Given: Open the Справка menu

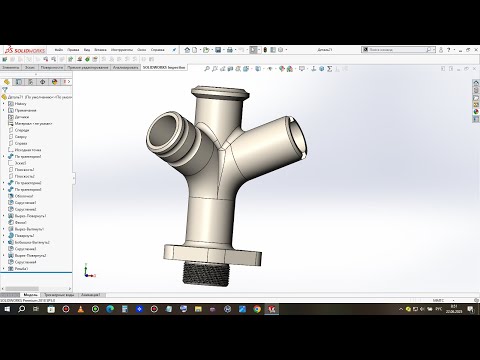Looking at the screenshot, I should point(158,50).
